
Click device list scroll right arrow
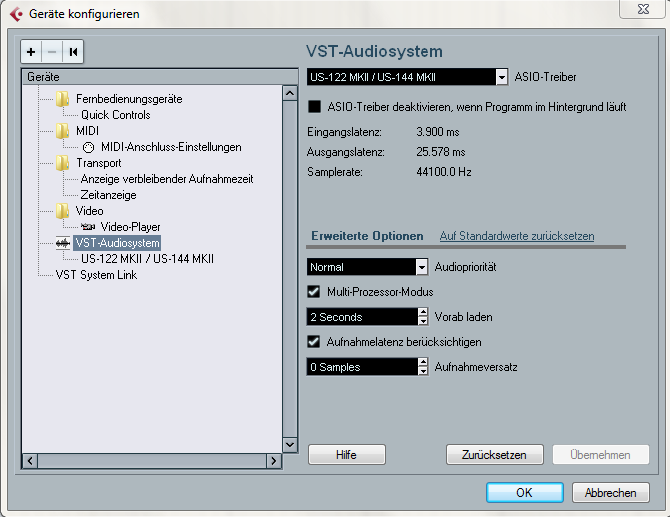point(274,461)
